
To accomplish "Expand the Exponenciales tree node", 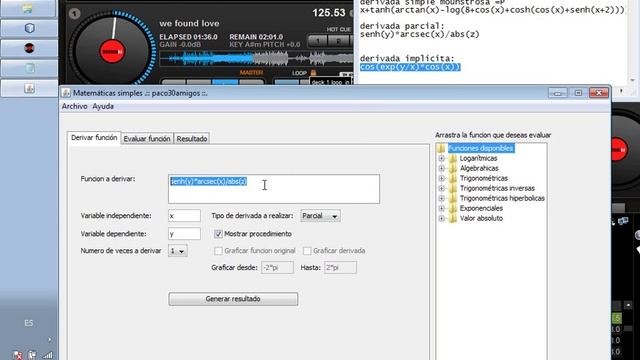I will point(442,208).
